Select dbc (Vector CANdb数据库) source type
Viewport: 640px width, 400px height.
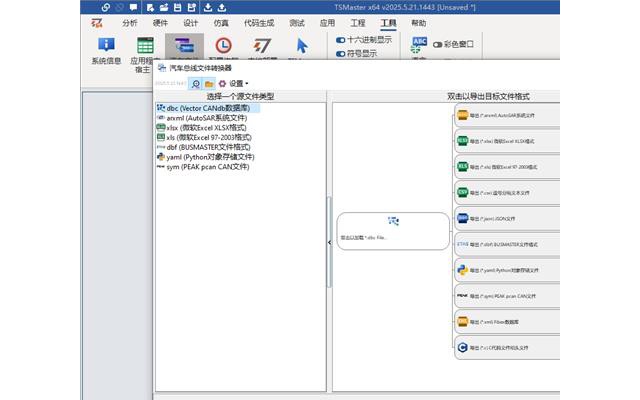(x=208, y=108)
